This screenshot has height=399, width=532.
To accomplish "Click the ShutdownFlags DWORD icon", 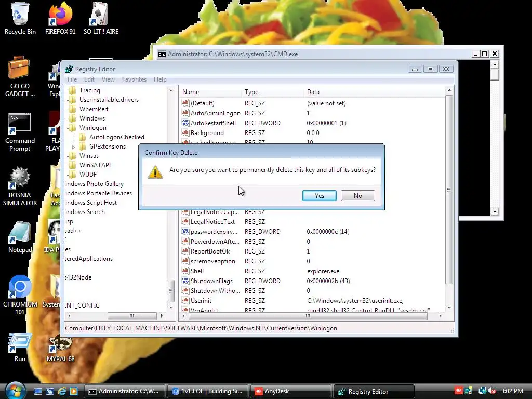I will 185,280.
